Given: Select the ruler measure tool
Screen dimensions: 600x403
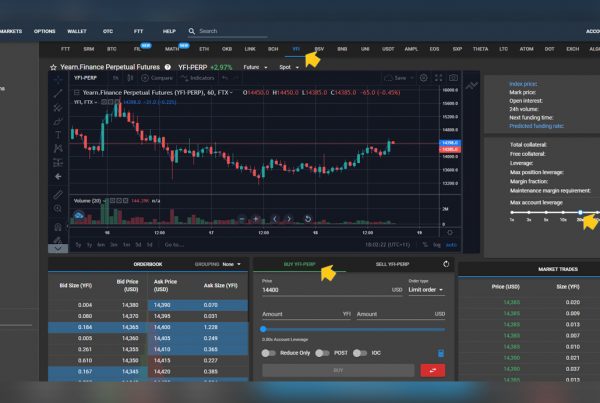Looking at the screenshot, I should point(58,194).
